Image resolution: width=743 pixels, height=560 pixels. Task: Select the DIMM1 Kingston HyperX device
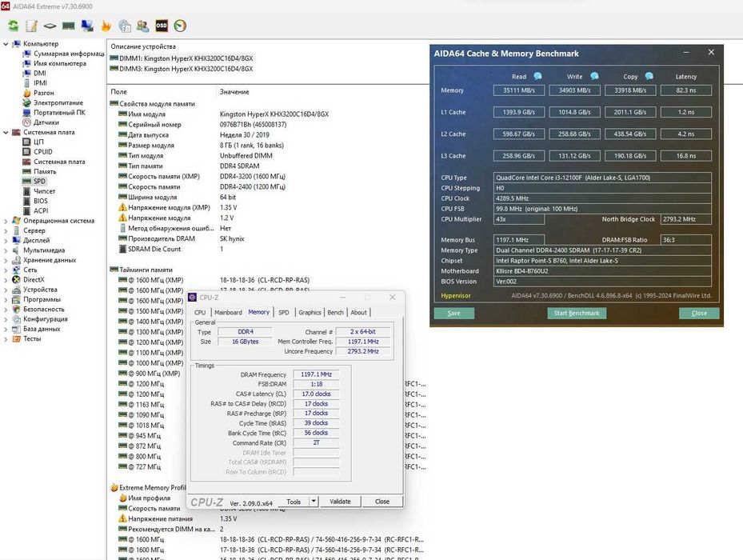pyautogui.click(x=182, y=58)
